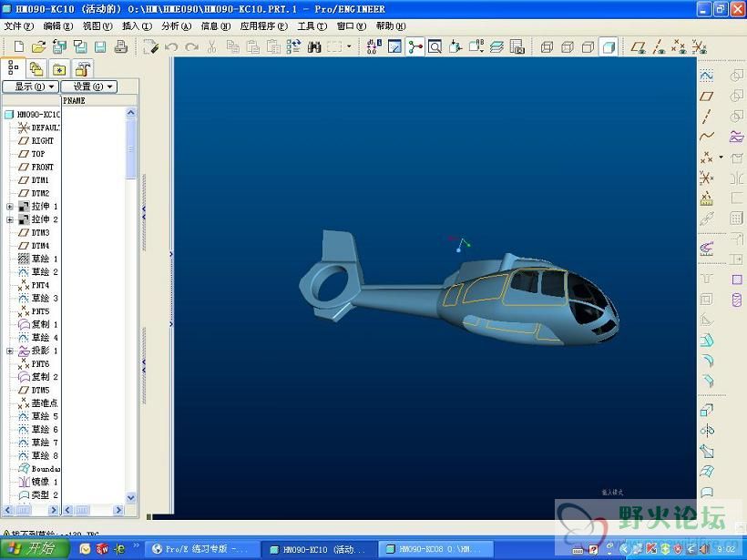Select the datum Axis tool in the right toolbar
This screenshot has height=560, width=747.
click(x=707, y=117)
